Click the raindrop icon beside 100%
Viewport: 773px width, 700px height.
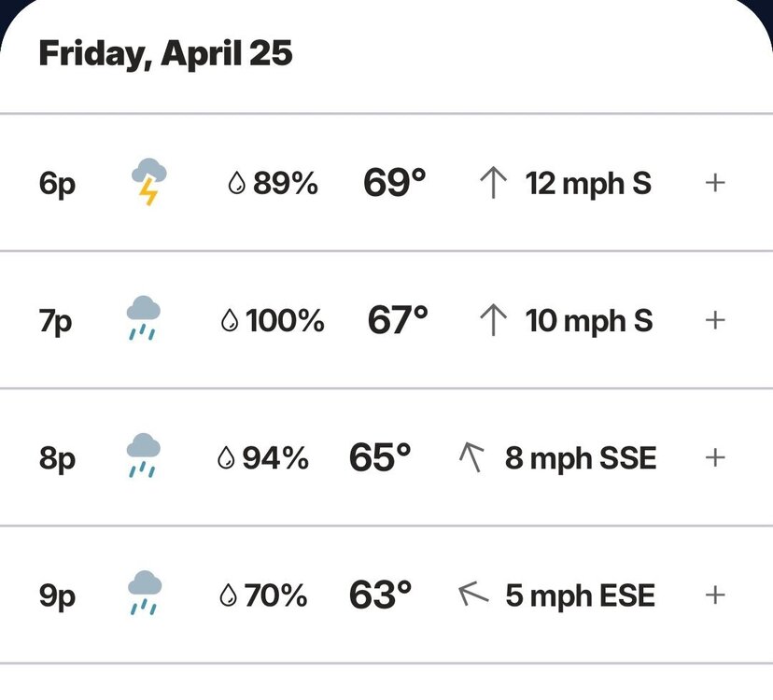[229, 321]
